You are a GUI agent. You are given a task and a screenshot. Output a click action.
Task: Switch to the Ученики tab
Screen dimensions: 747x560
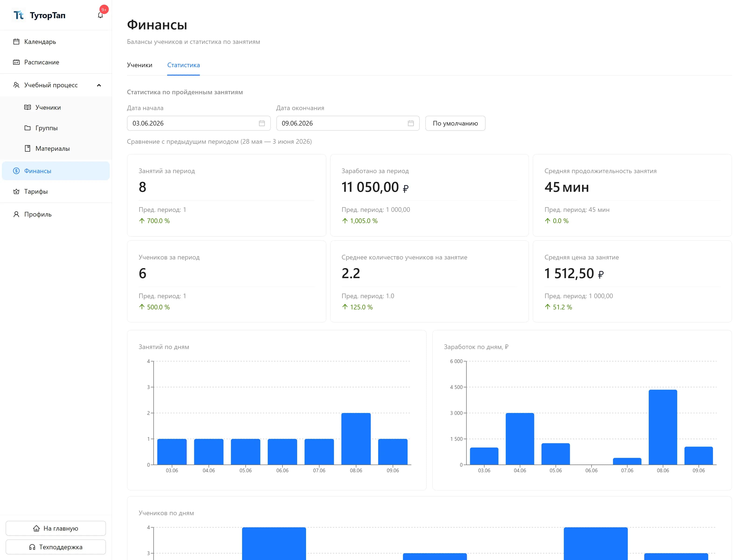[x=139, y=65]
